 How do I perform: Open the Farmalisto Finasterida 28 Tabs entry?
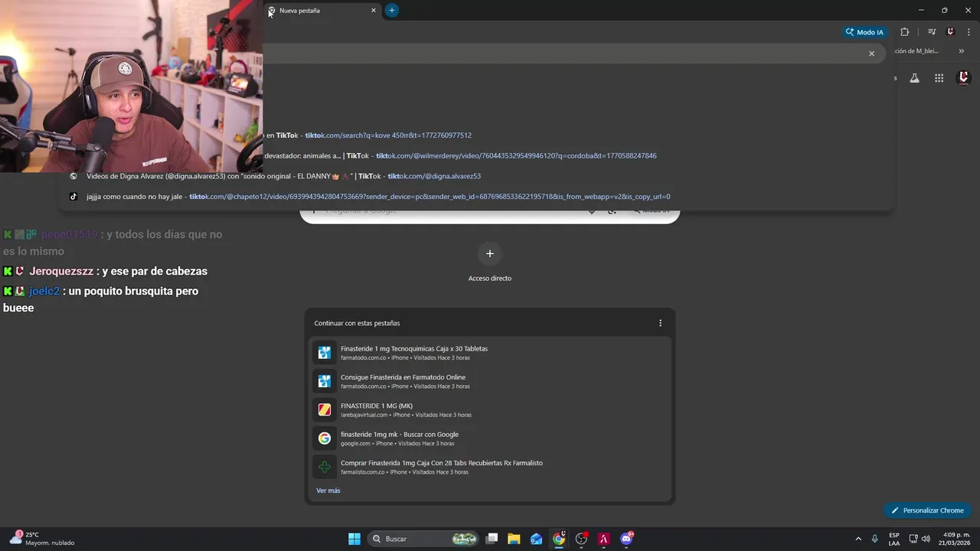pyautogui.click(x=490, y=467)
